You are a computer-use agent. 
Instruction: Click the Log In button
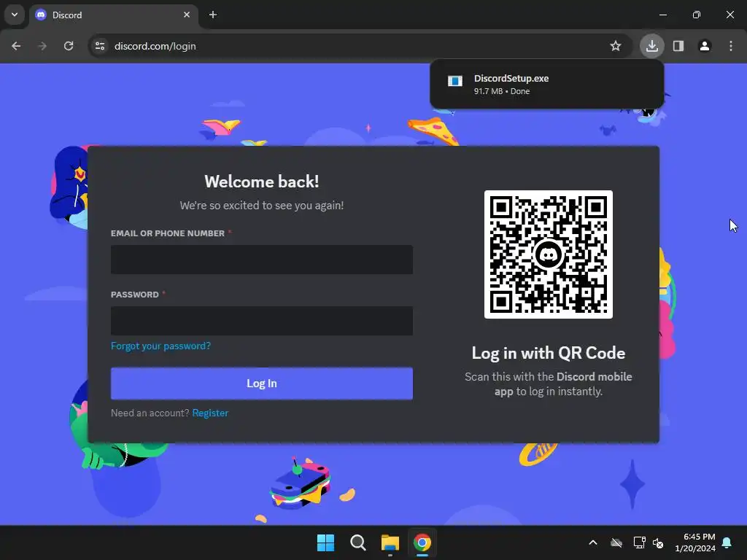[262, 384]
